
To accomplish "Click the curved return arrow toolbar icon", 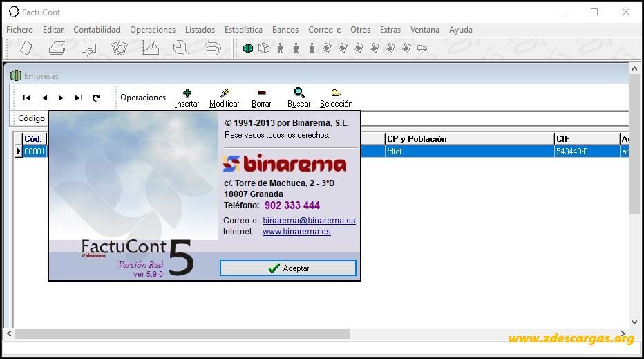I will 213,48.
